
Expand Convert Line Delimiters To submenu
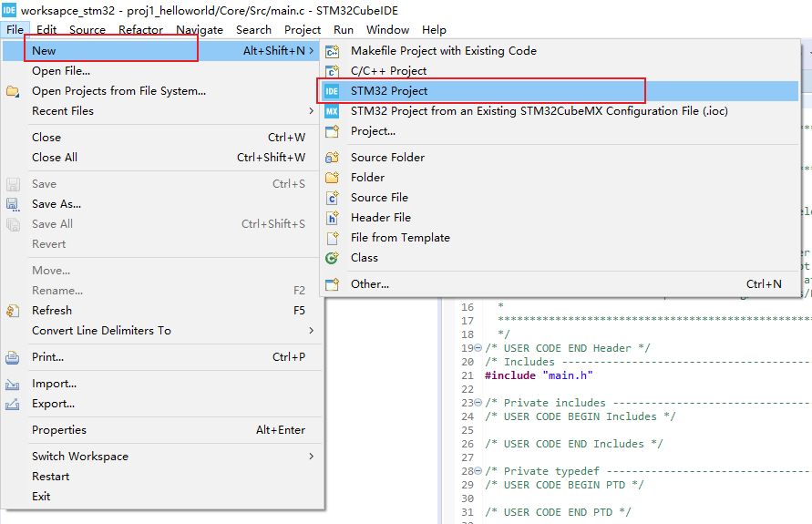[x=311, y=330]
